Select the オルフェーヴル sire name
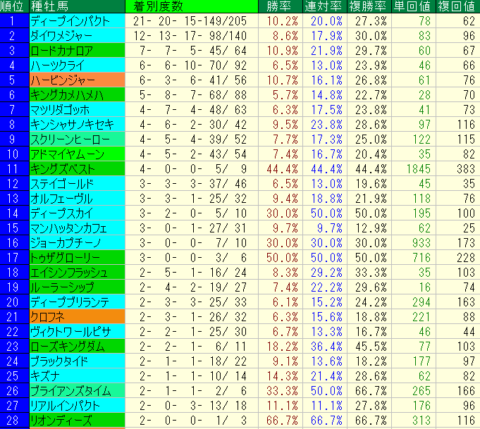The image size is (480, 429). 62,199
